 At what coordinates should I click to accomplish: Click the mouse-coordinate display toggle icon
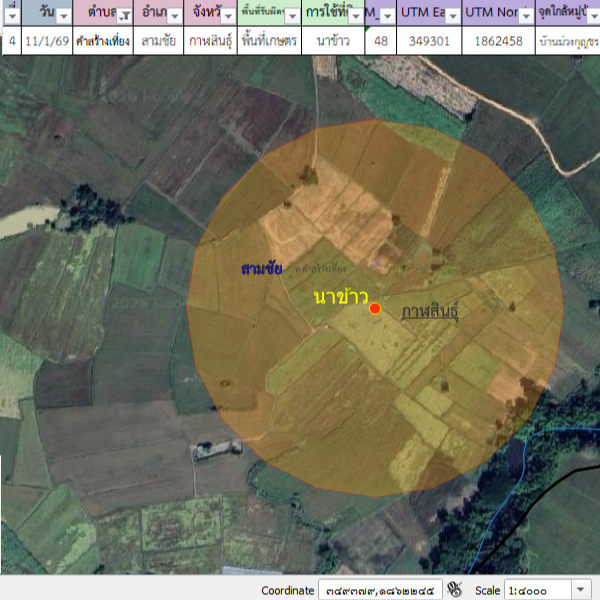click(x=454, y=589)
